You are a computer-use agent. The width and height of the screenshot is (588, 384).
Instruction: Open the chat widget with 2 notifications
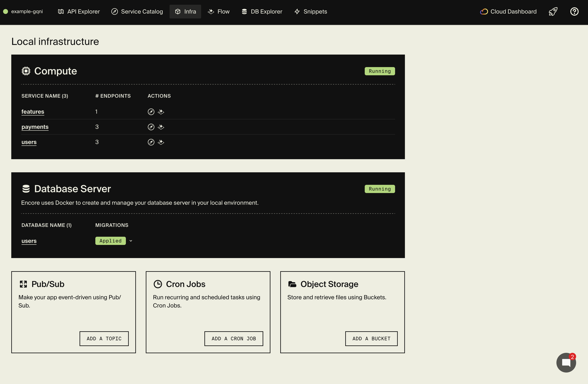566,362
